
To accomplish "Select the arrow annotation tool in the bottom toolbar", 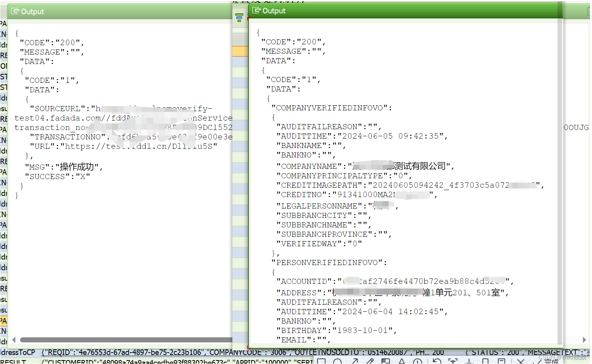I will click(354, 361).
